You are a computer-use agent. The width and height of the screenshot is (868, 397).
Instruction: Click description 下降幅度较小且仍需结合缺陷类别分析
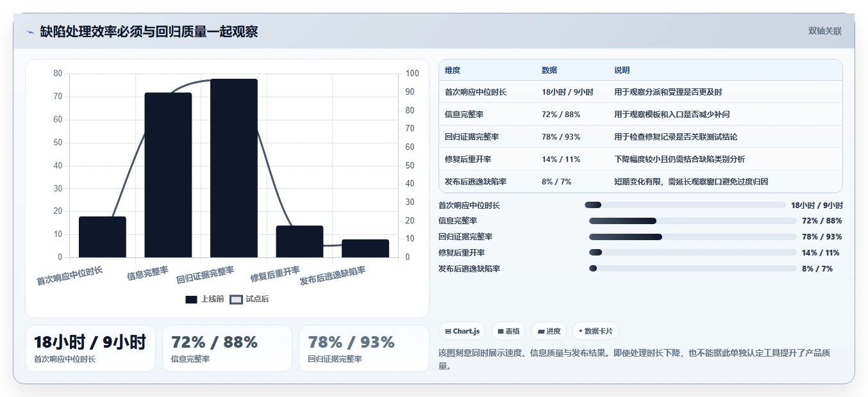pos(680,159)
